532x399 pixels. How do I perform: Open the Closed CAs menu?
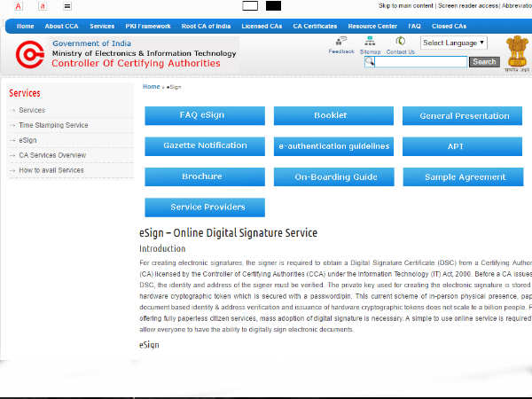click(x=449, y=26)
